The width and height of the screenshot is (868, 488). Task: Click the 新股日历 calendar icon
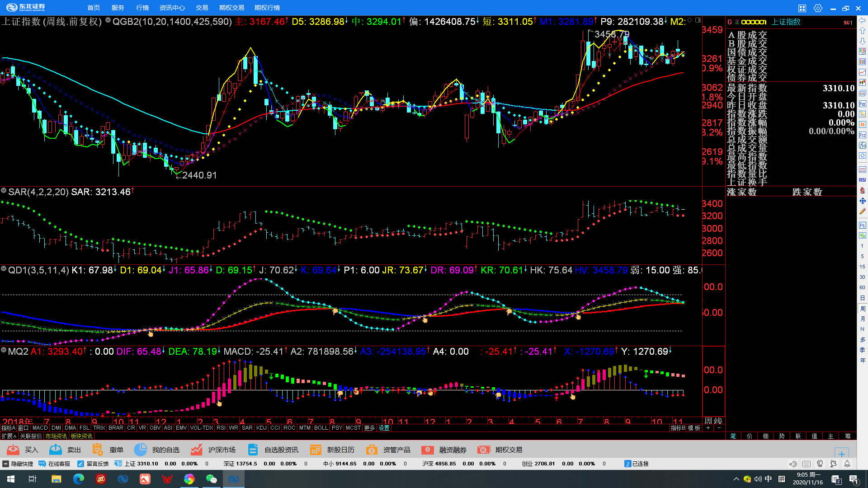click(x=316, y=450)
